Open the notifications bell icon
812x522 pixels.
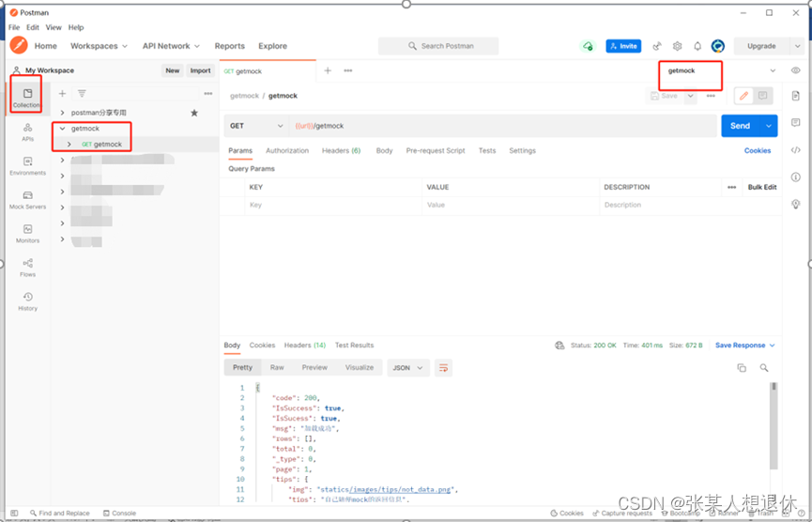697,46
